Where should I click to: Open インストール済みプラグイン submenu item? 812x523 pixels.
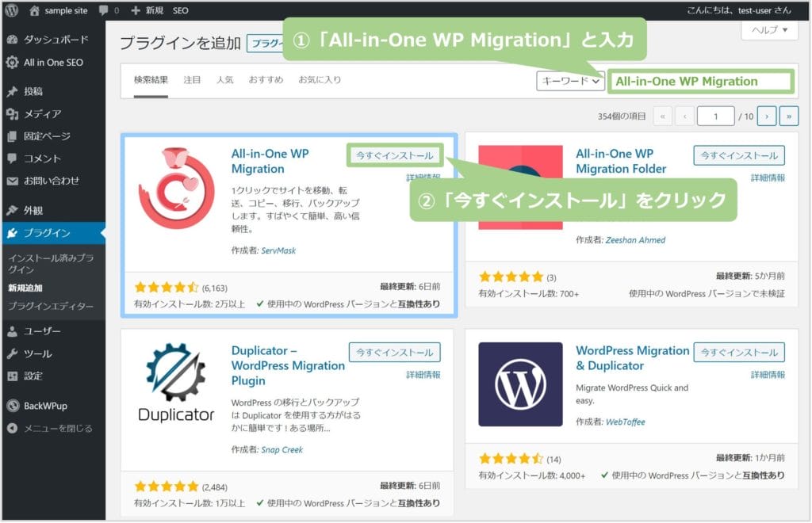tap(51, 263)
